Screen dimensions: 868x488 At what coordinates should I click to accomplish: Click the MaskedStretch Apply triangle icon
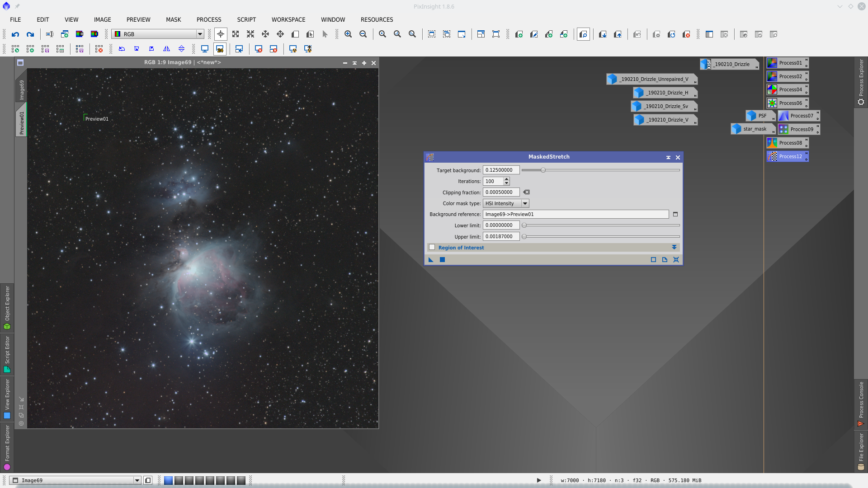(431, 260)
